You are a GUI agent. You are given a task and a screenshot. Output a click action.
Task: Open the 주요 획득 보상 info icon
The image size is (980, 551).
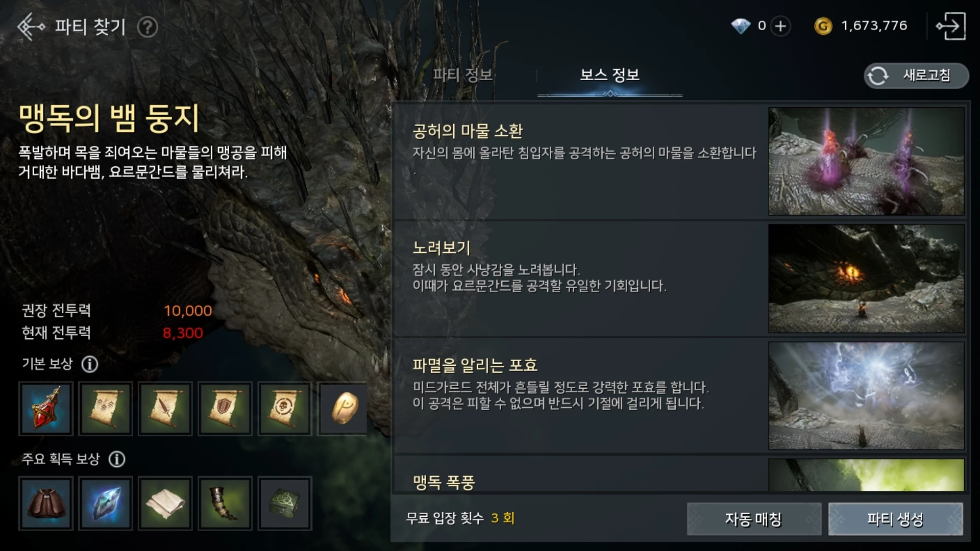(117, 459)
